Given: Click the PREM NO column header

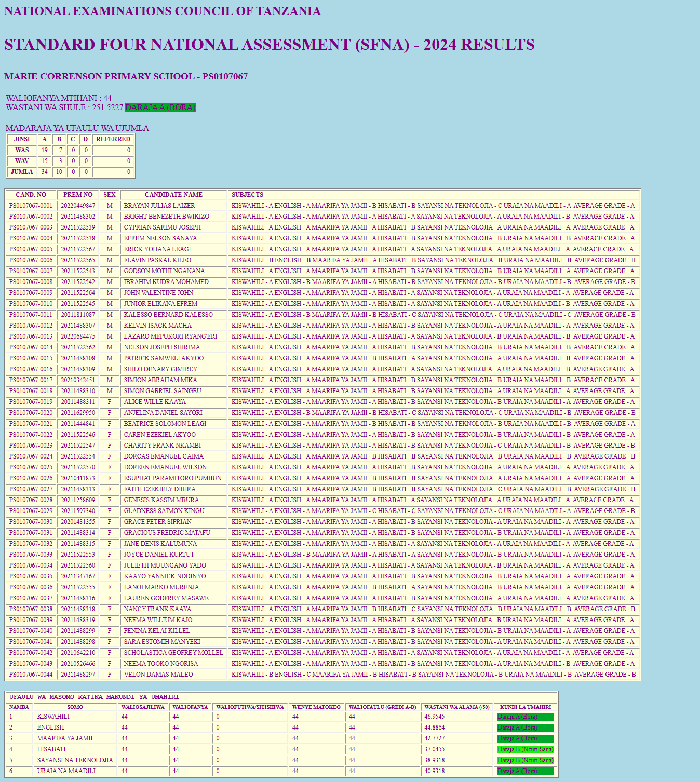Looking at the screenshot, I should click(77, 195).
